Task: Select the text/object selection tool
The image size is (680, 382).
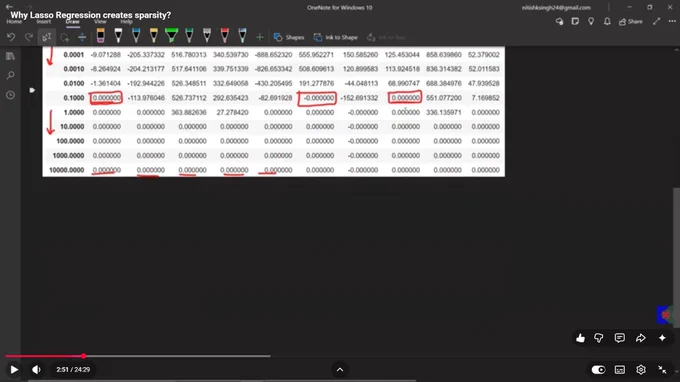Action: (46, 37)
